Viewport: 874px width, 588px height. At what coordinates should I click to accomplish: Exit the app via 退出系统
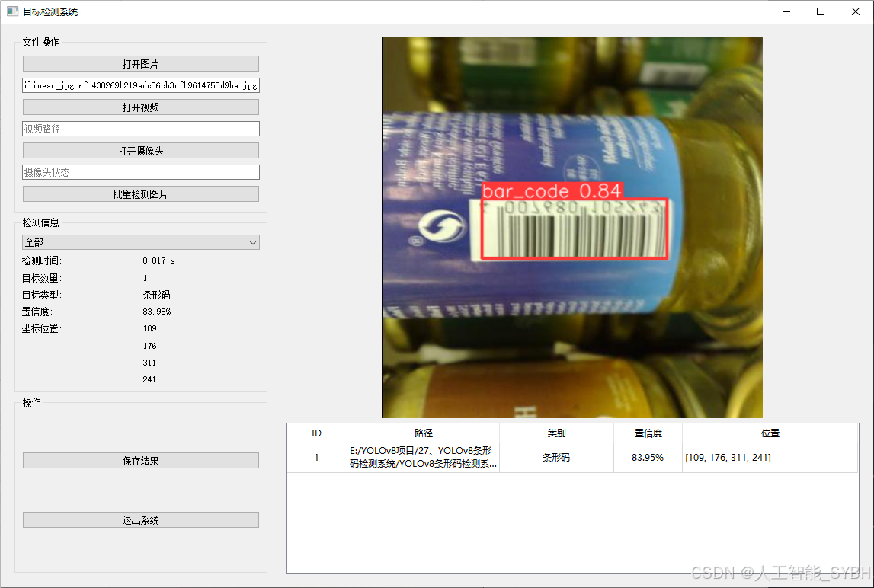tap(140, 519)
